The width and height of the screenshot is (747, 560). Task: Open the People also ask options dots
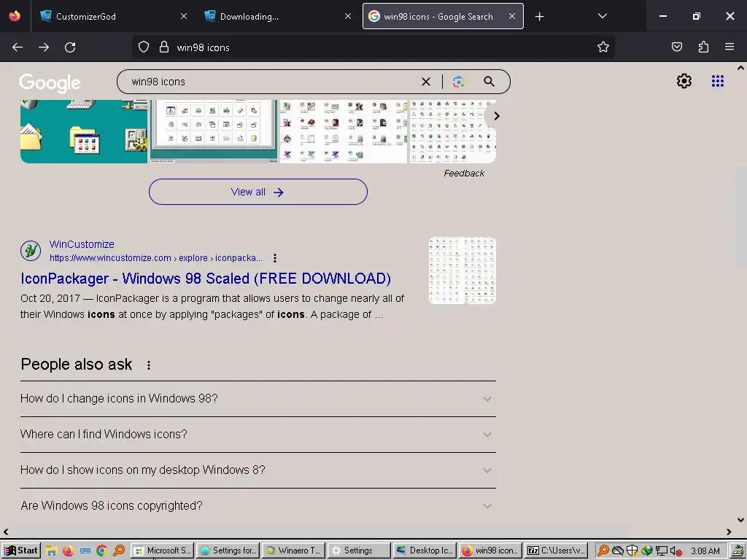149,365
